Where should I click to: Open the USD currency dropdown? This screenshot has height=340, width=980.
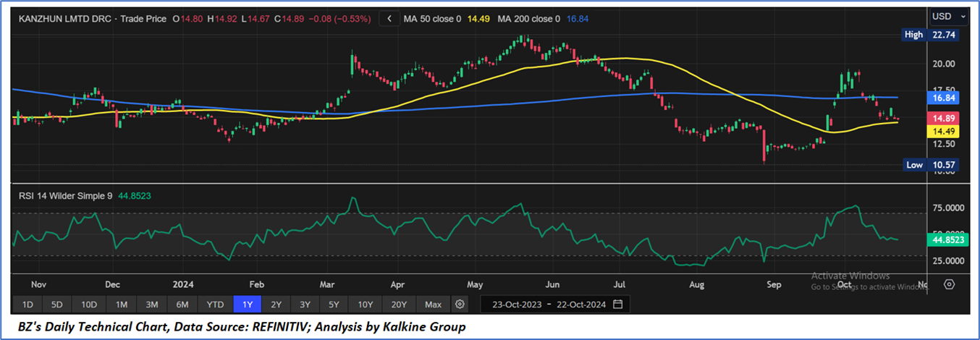pyautogui.click(x=949, y=16)
